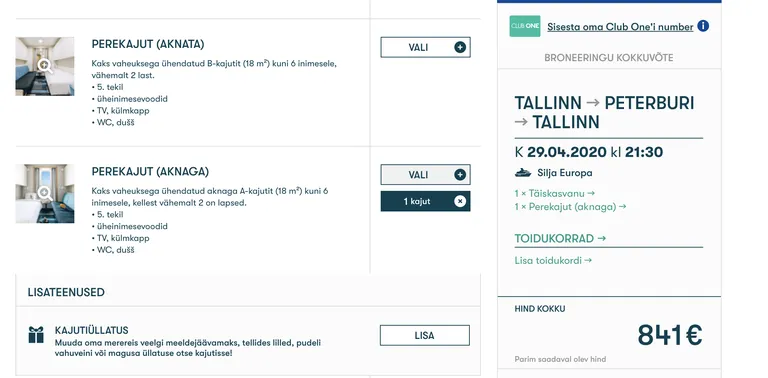This screenshot has height=378, width=768.
Task: Click plus icon on Perekajut (aknata) Vali button
Action: (460, 47)
